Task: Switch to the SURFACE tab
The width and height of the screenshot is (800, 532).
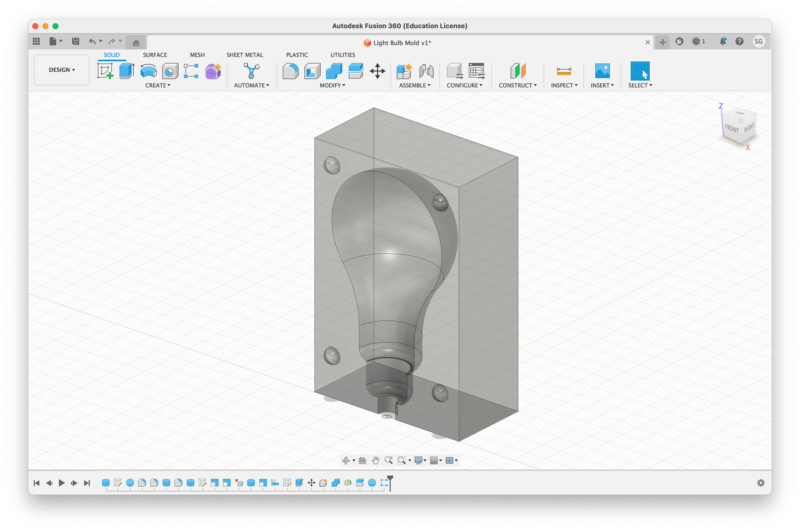Action: [x=155, y=55]
